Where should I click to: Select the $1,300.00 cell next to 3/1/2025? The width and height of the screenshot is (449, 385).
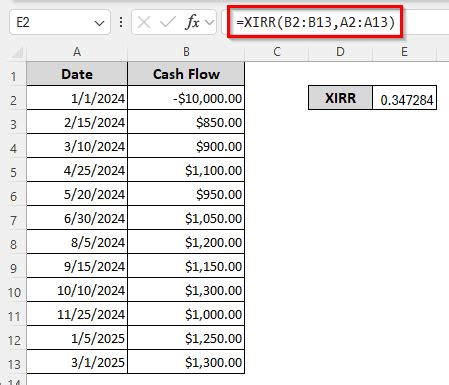point(186,362)
